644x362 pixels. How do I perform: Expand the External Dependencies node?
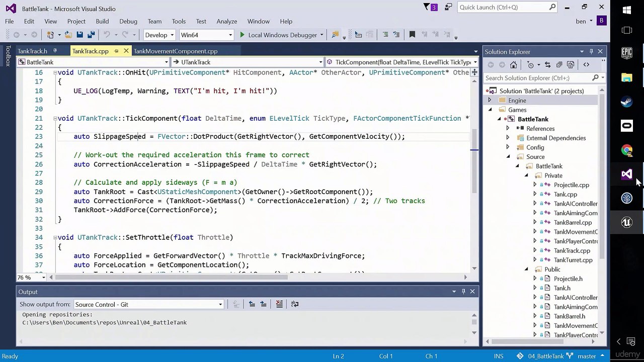click(508, 138)
